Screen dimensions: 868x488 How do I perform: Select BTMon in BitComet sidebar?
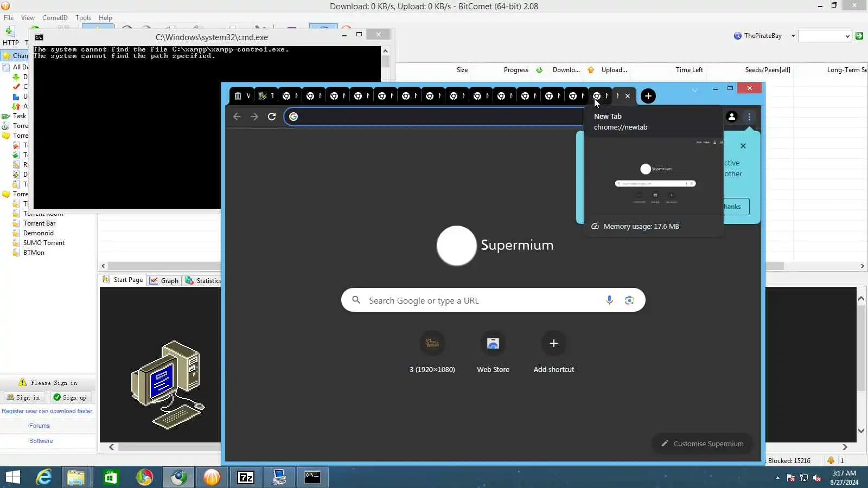[34, 253]
